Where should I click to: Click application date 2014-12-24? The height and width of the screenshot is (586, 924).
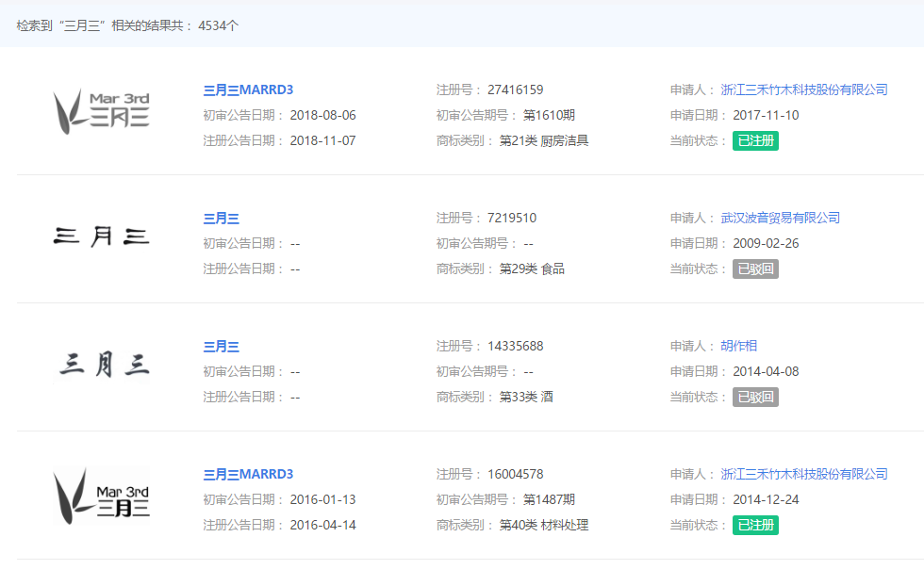pyautogui.click(x=766, y=500)
